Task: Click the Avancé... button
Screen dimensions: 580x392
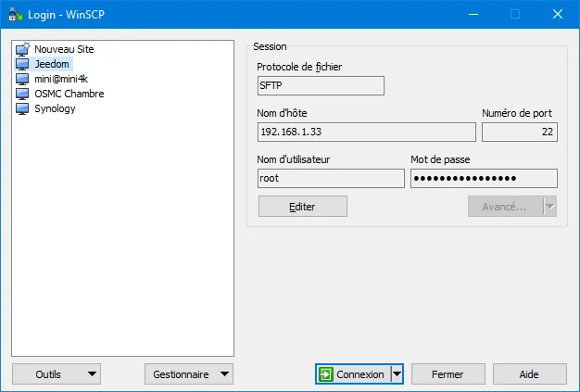Action: pyautogui.click(x=506, y=207)
